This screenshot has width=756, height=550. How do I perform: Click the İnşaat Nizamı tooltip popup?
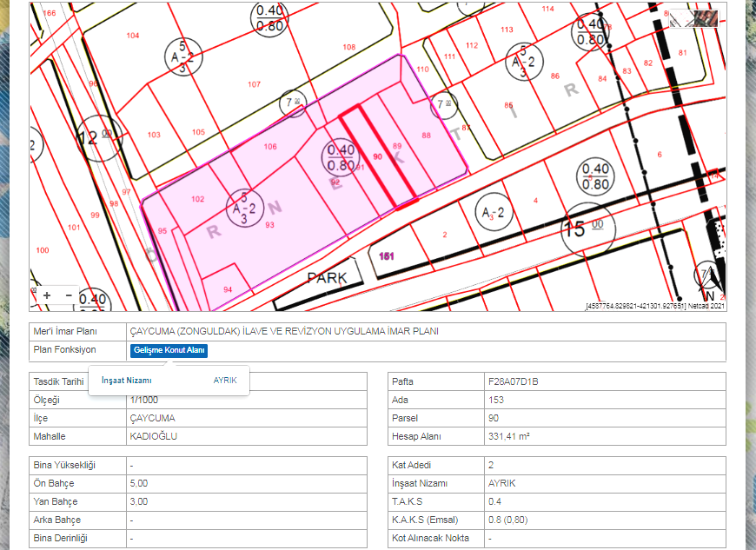pos(169,381)
